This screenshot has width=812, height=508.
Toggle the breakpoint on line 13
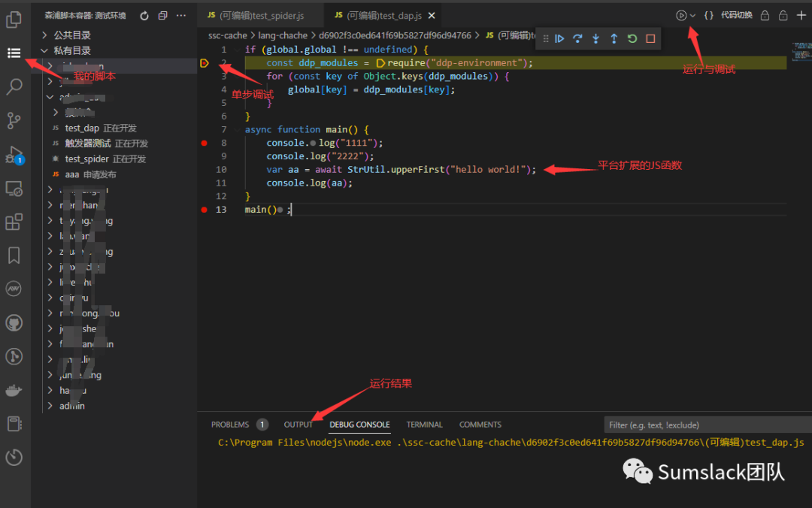click(204, 210)
